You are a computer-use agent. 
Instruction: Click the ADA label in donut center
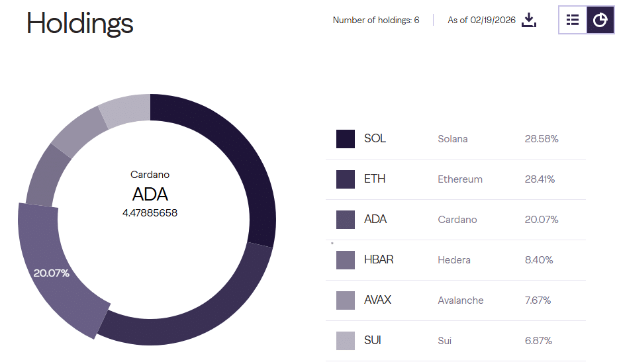coord(150,194)
